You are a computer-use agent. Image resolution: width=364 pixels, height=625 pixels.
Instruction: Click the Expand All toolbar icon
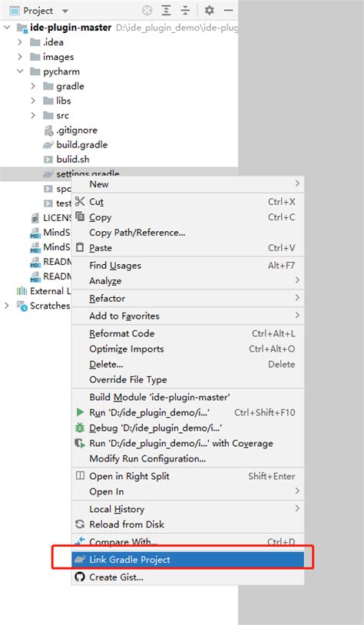pos(166,11)
